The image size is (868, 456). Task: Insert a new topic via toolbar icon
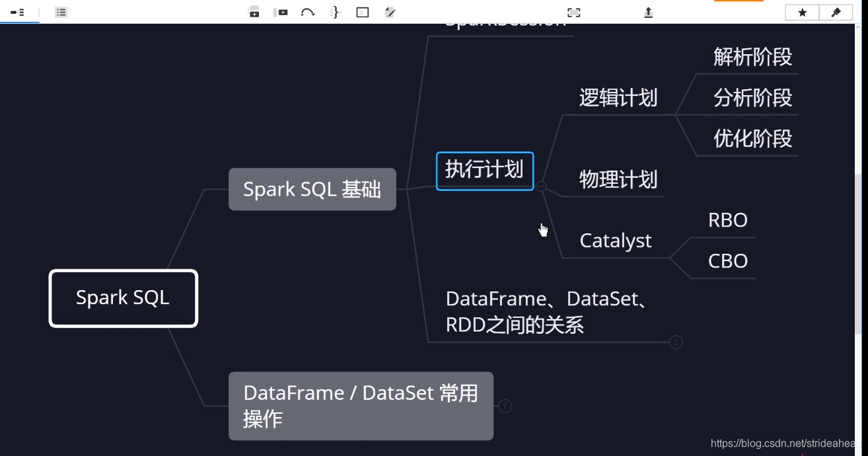(254, 12)
